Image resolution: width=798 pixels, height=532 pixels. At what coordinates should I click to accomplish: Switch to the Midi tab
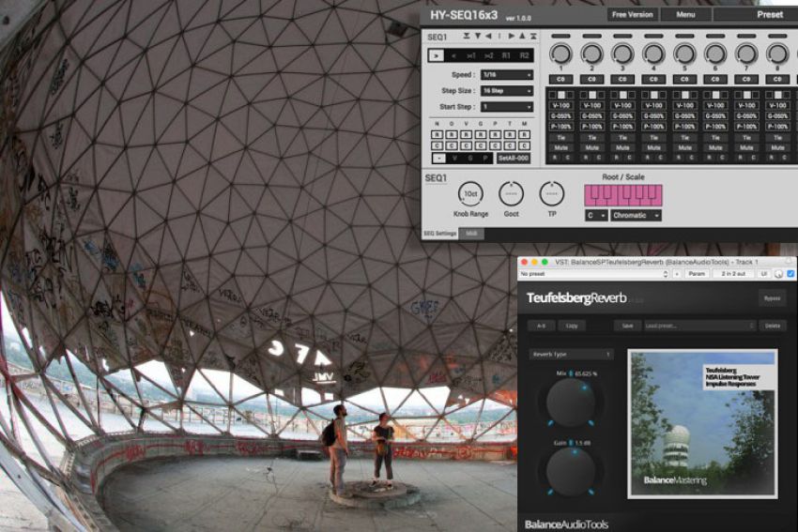coord(471,234)
